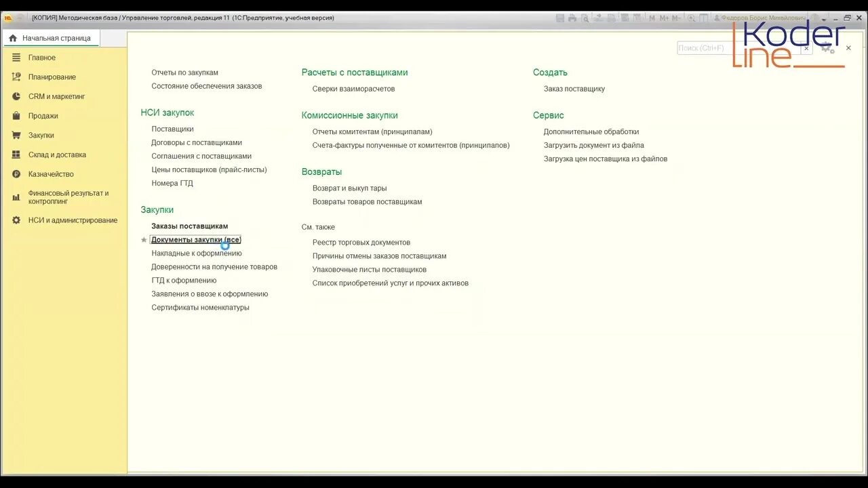Toggle favorite star for Документы закупки
Screen dimensions: 868x488
pos(144,240)
